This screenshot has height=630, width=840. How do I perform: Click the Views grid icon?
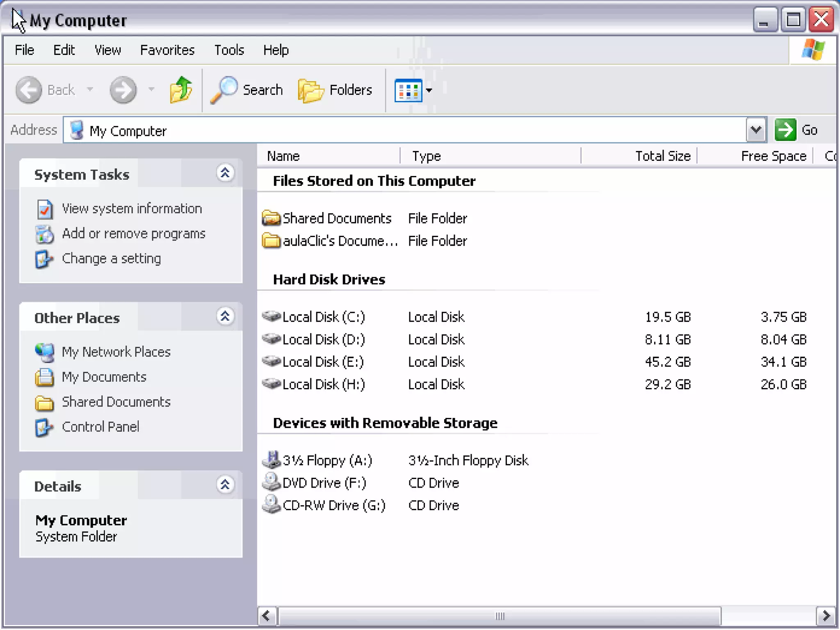coord(408,90)
